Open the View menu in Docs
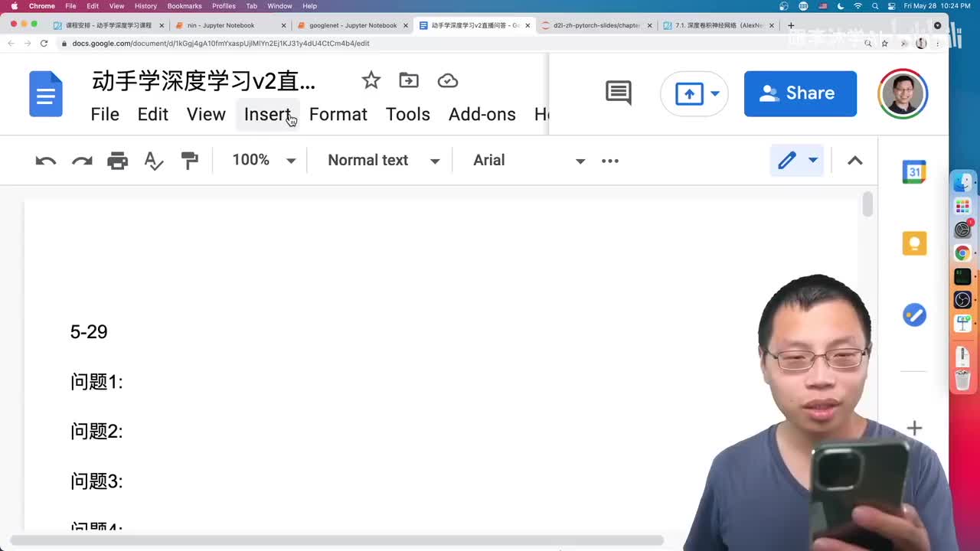 coord(206,115)
